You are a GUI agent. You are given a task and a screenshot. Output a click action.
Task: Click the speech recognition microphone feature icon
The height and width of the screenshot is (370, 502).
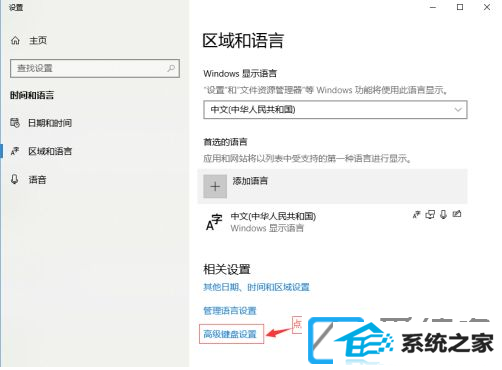tap(443, 214)
